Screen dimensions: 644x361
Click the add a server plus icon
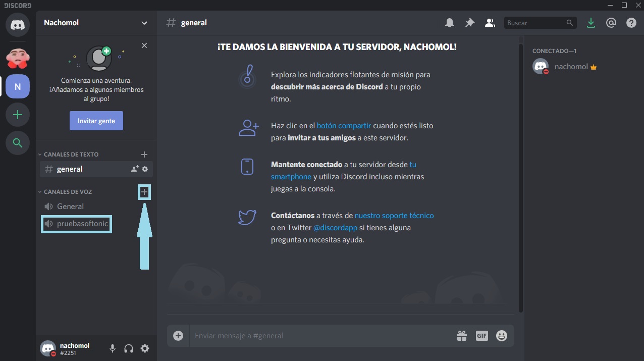pos(18,115)
